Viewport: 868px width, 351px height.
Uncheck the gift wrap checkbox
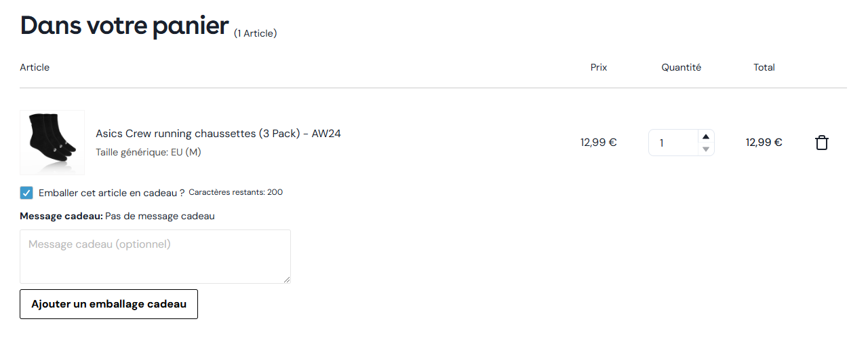pyautogui.click(x=26, y=193)
